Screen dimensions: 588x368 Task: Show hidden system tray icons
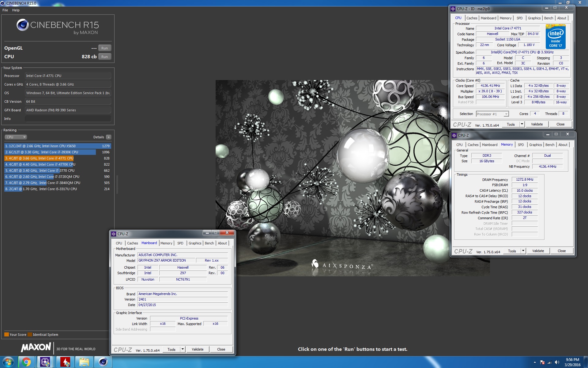(x=535, y=362)
